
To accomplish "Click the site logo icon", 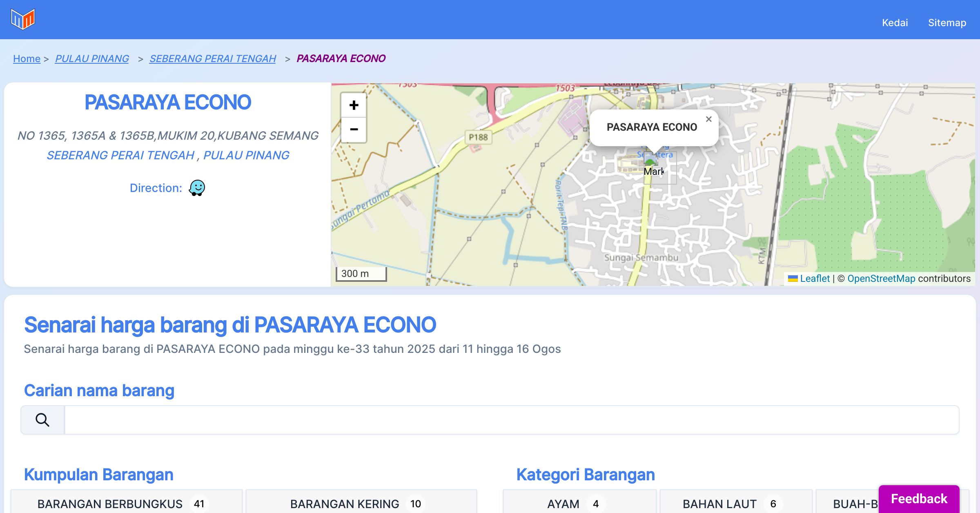I will click(23, 19).
